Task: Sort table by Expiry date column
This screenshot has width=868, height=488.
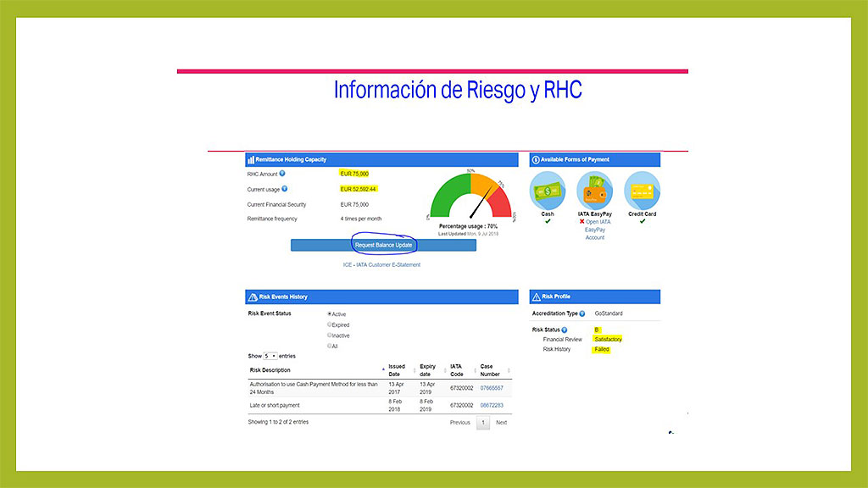Action: click(x=431, y=370)
